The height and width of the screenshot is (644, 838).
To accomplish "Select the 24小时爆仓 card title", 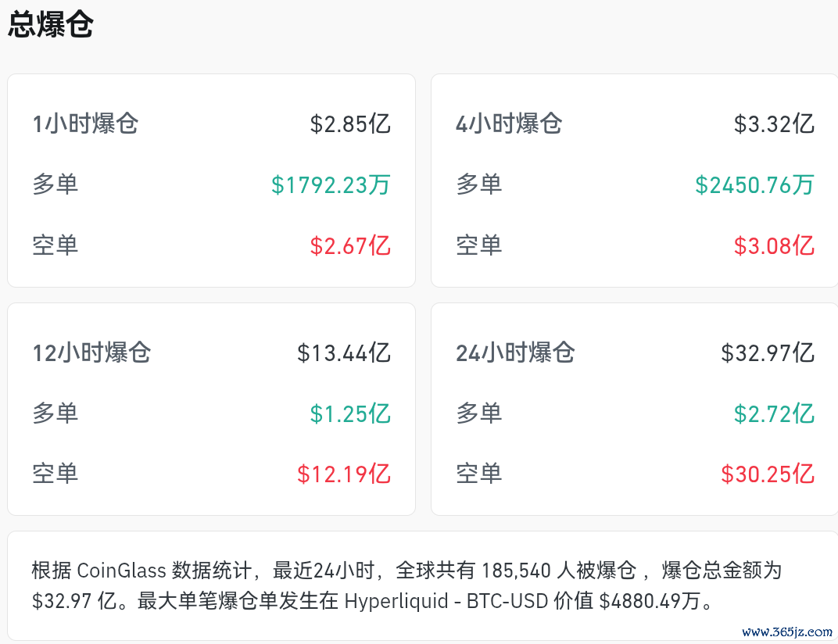I will (x=515, y=352).
